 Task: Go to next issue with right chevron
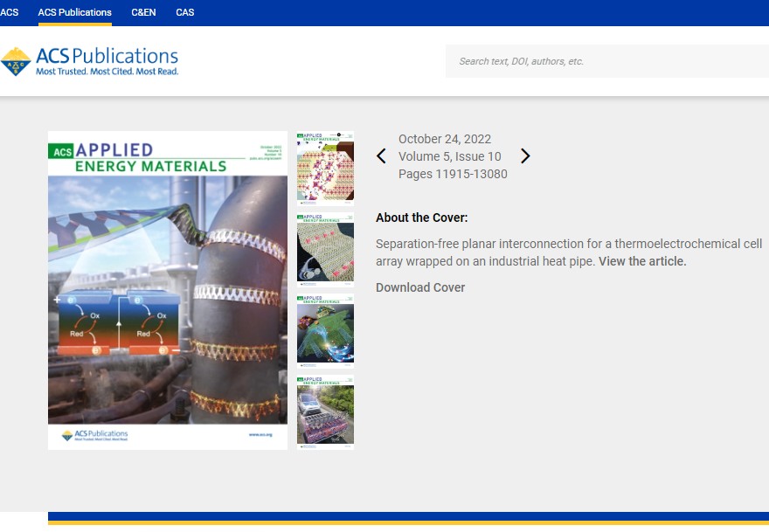tap(525, 155)
